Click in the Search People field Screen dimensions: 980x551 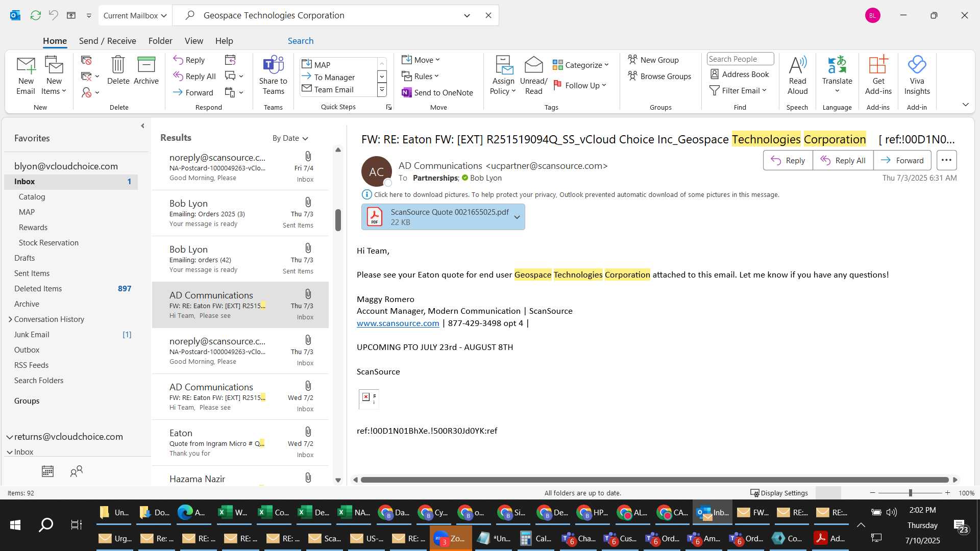pyautogui.click(x=740, y=59)
